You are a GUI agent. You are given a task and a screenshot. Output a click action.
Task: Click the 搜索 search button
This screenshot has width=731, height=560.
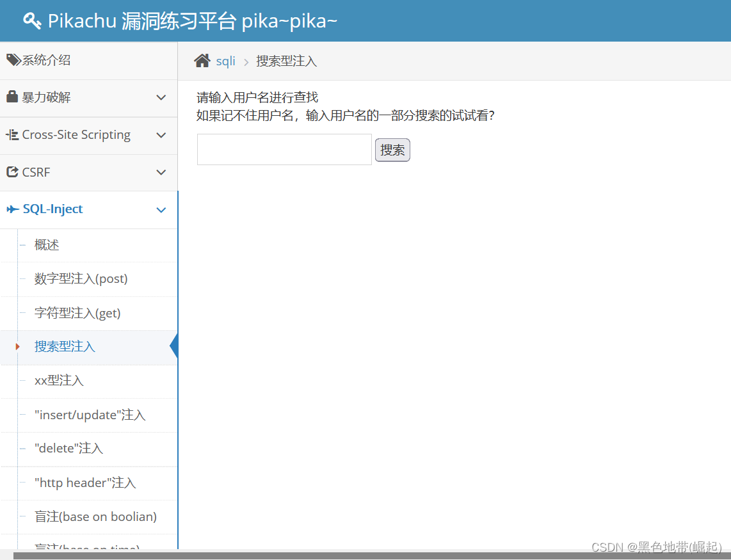392,150
